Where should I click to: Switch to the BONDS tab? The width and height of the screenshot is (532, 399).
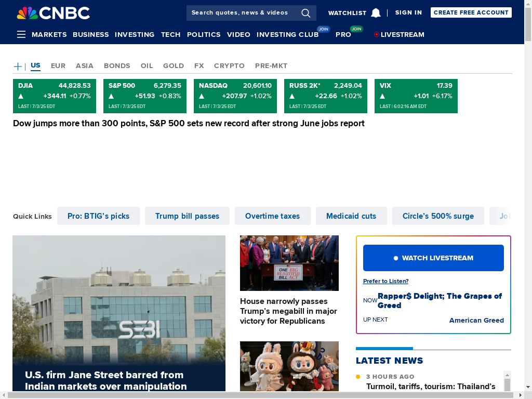(117, 66)
